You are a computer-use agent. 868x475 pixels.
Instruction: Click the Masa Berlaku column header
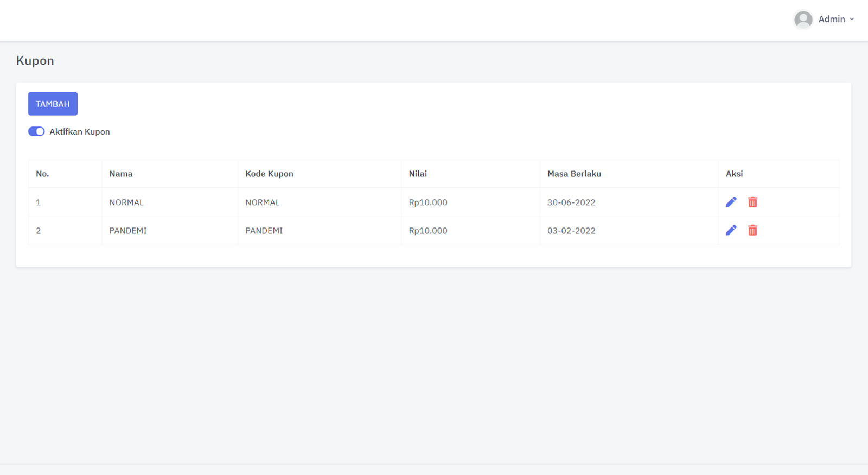tap(574, 174)
